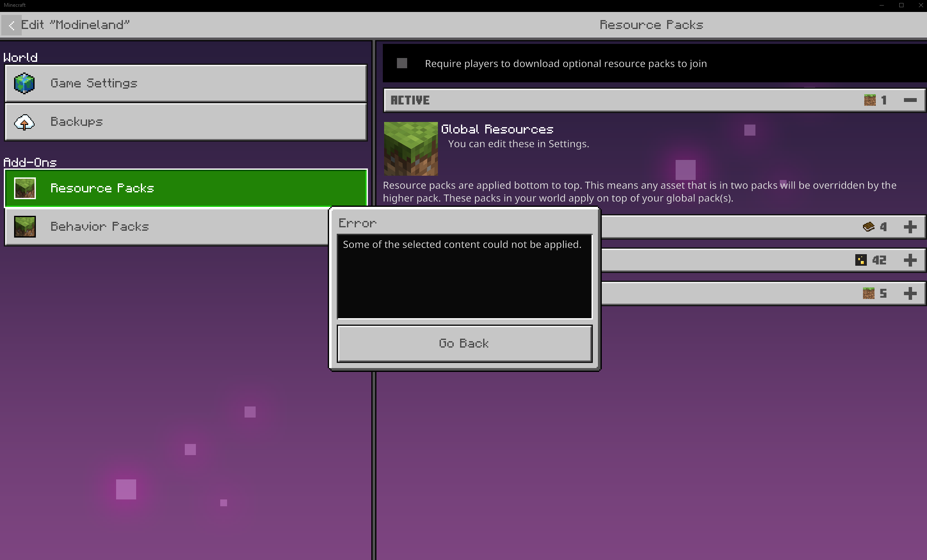Click the dirt block icon in the Active header
927x560 pixels.
(869, 100)
